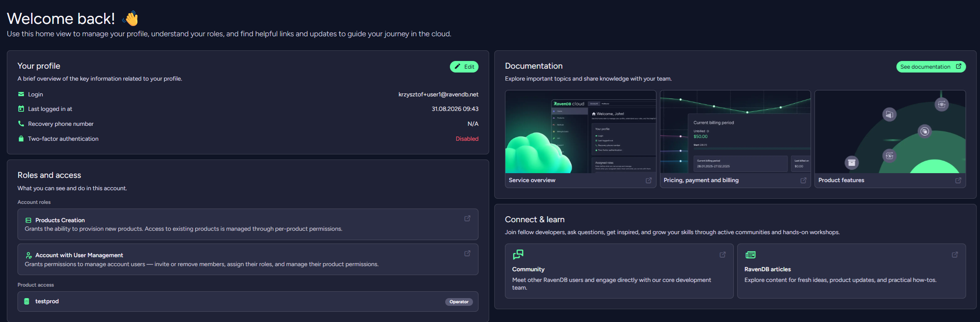Click the Pricing, payment and billing caption
The height and width of the screenshot is (322, 980).
click(701, 180)
